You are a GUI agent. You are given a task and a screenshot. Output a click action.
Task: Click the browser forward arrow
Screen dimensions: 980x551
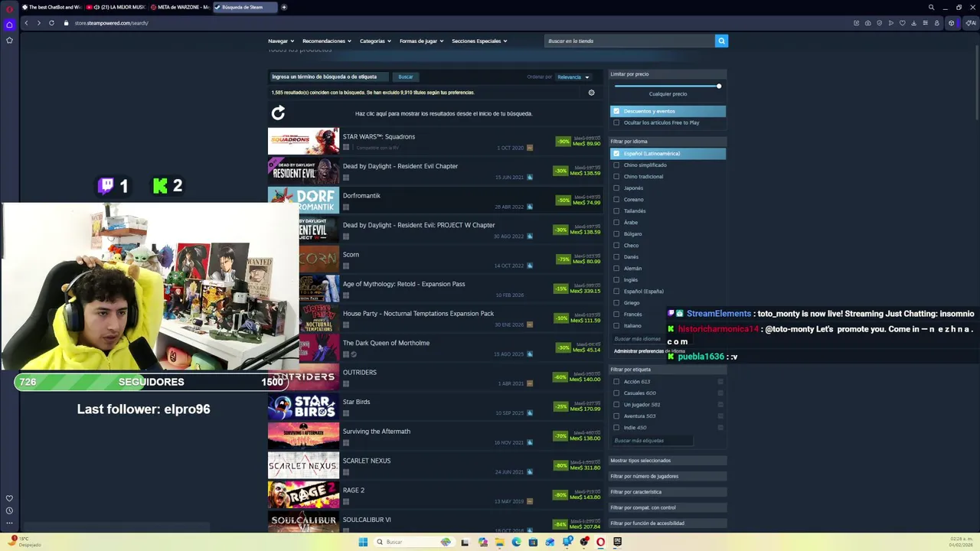pos(38,23)
